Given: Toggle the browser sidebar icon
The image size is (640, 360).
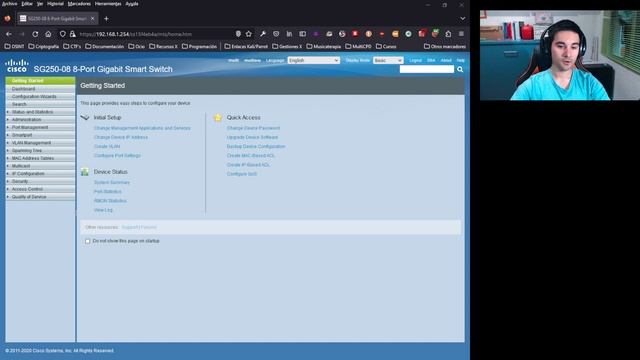Looking at the screenshot, I should (x=302, y=34).
